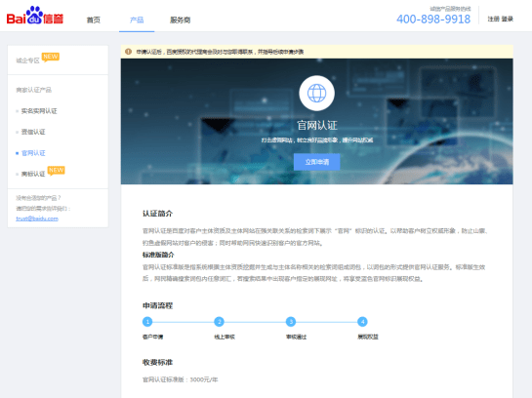This screenshot has height=398, width=532.
Task: Select 资信认证 in the sidebar
Action: [33, 132]
